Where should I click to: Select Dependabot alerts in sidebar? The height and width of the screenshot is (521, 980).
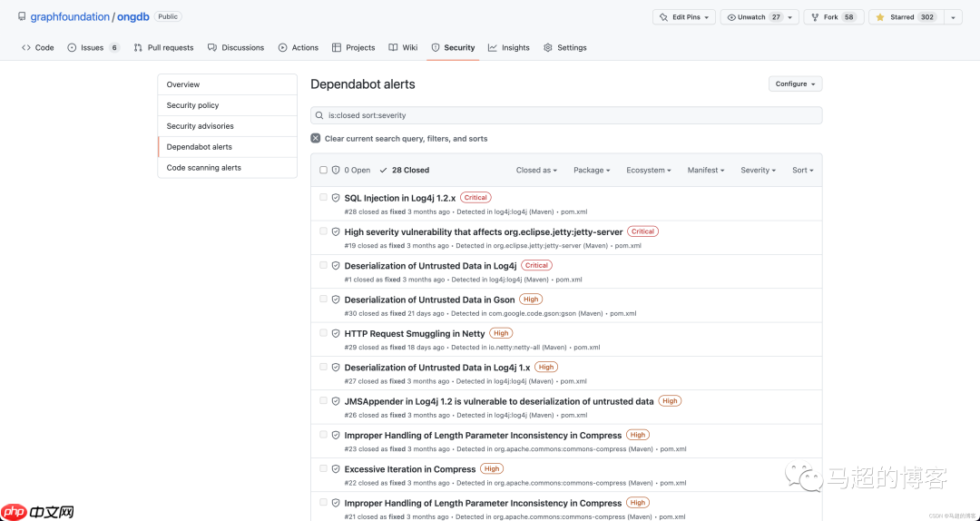228,147
